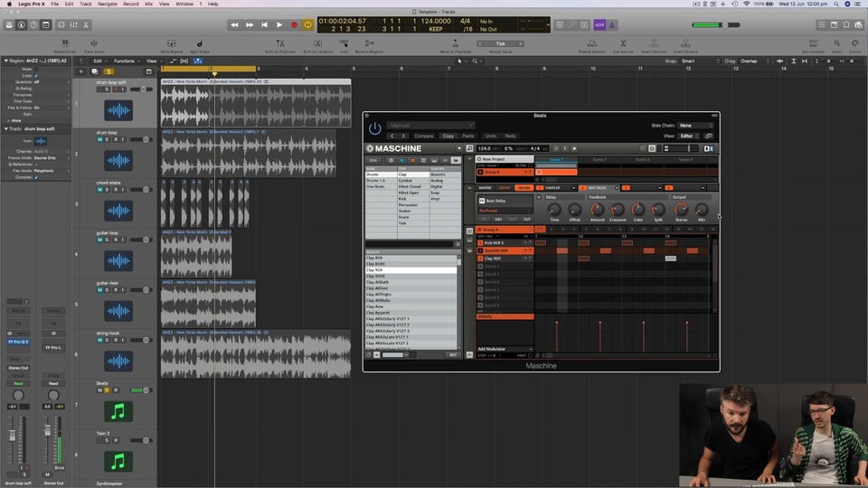Click the Repeat Section icon
The image size is (868, 488).
click(591, 43)
